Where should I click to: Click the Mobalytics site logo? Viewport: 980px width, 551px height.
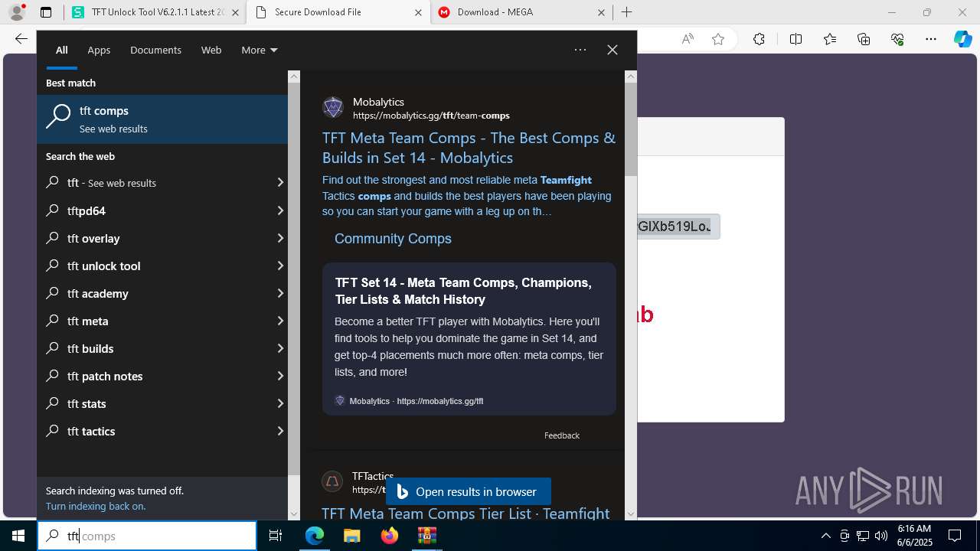coord(332,107)
